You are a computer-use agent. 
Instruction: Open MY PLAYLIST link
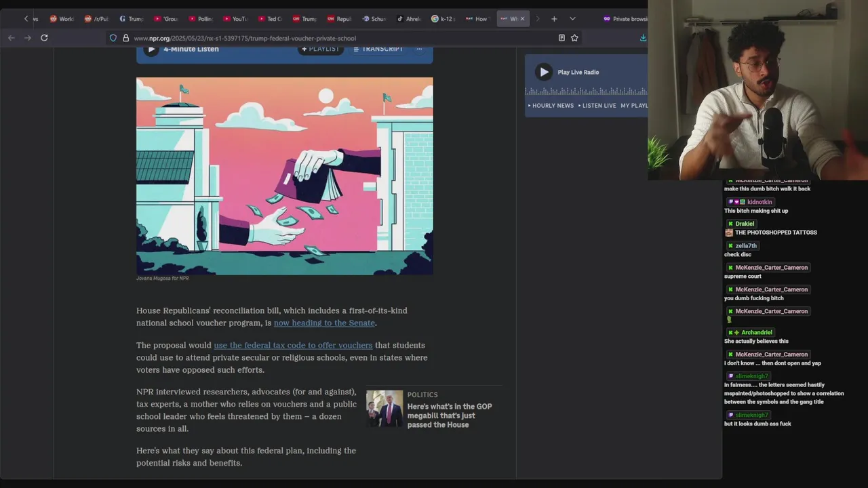pyautogui.click(x=634, y=106)
